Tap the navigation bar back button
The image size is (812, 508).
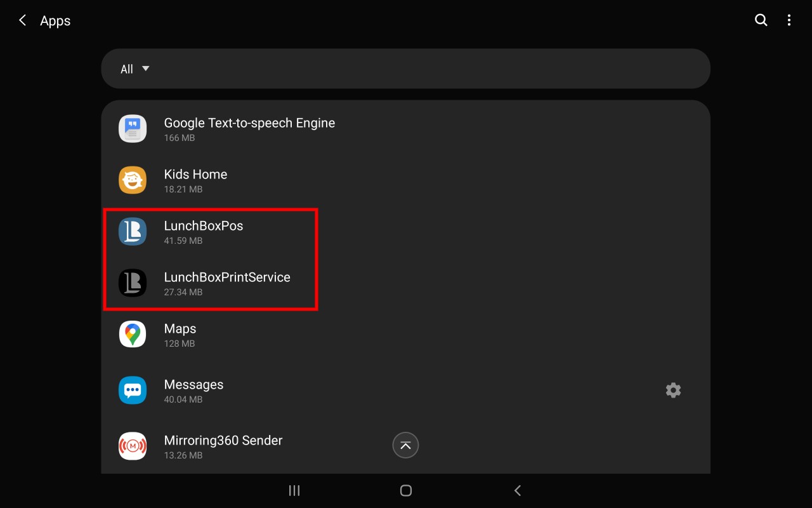click(x=518, y=490)
